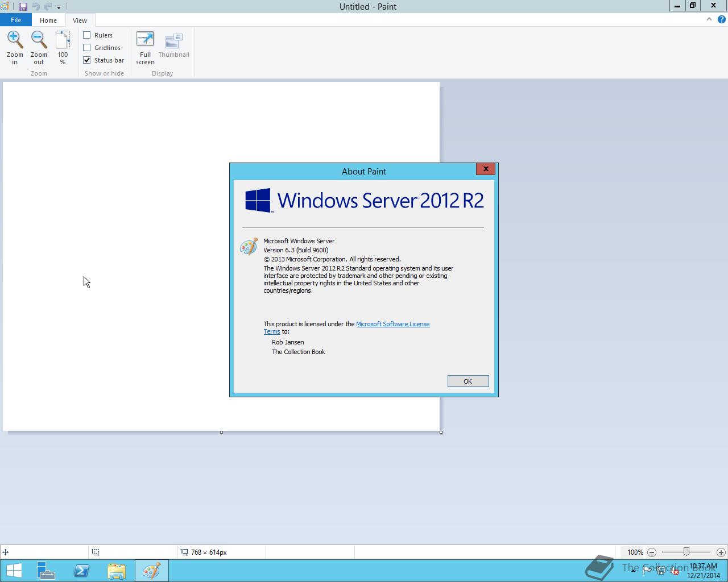Click the paint palette icon in About dialog

click(x=249, y=247)
